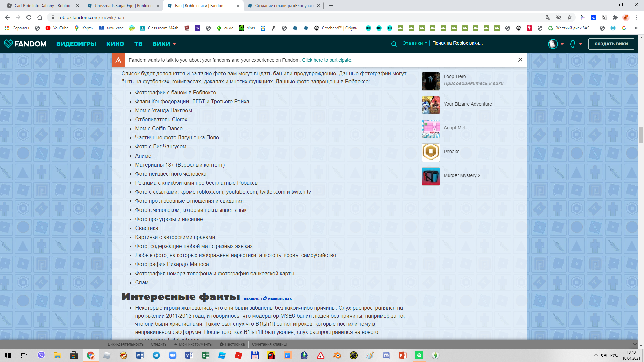Open Class room MAth bookmark
The image size is (644, 362).
click(x=159, y=28)
